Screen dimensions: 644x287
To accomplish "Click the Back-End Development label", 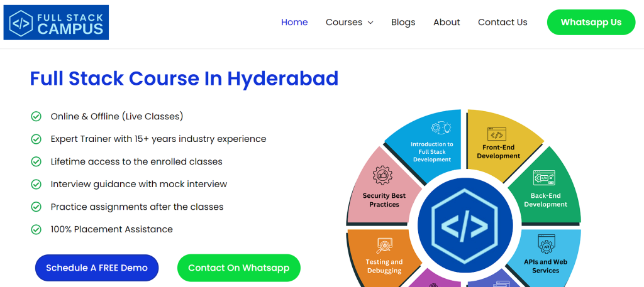I will coord(545,200).
